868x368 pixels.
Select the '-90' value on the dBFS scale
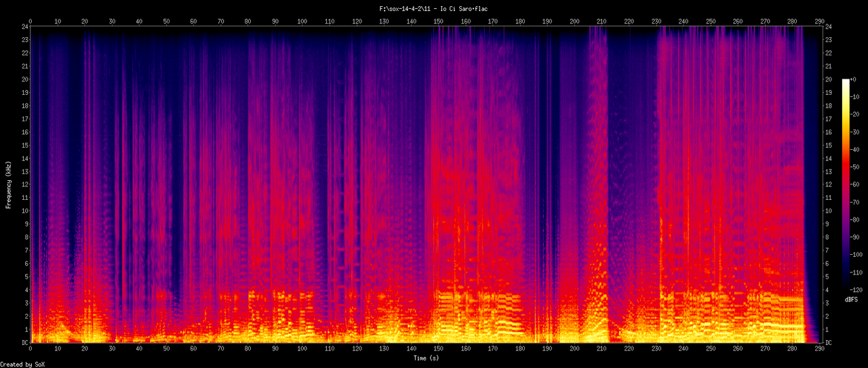pyautogui.click(x=855, y=237)
